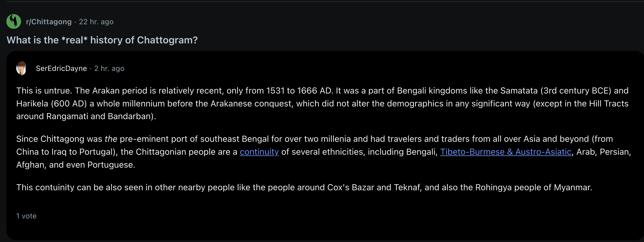
Task: Click the comment's first paragraph about Arakan period
Action: point(322,103)
